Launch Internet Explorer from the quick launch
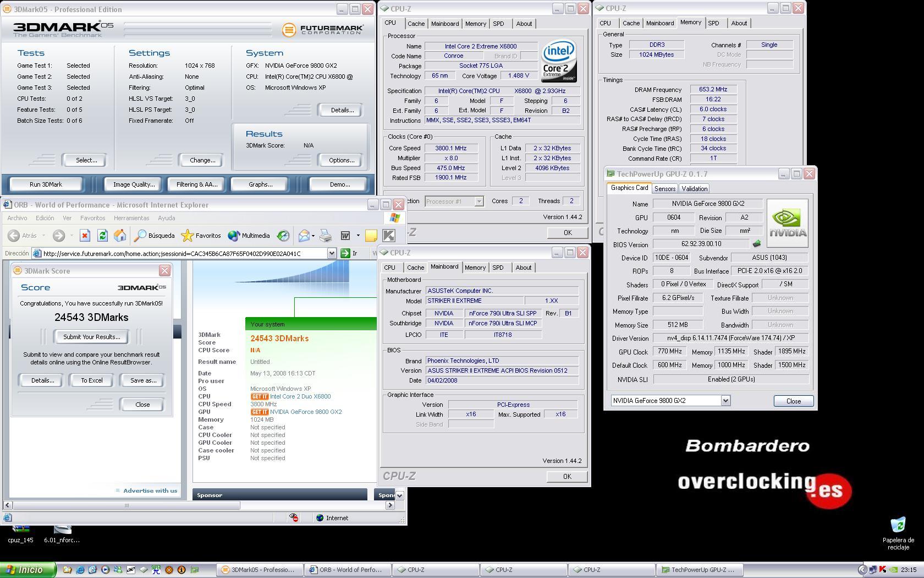The width and height of the screenshot is (924, 578). (80, 570)
